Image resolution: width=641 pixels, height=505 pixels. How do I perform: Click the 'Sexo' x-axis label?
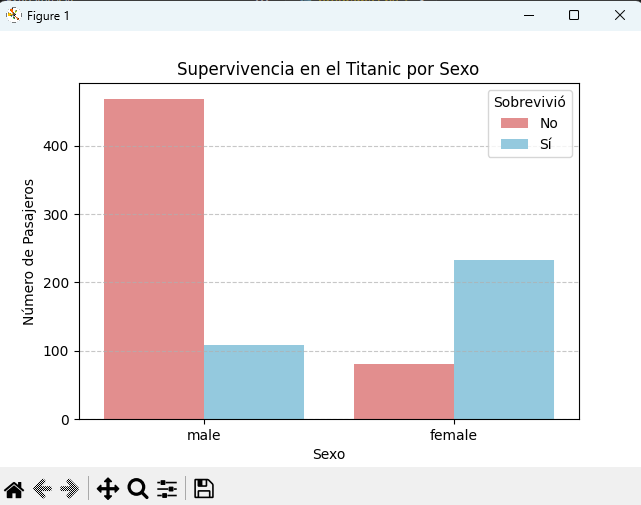click(329, 454)
